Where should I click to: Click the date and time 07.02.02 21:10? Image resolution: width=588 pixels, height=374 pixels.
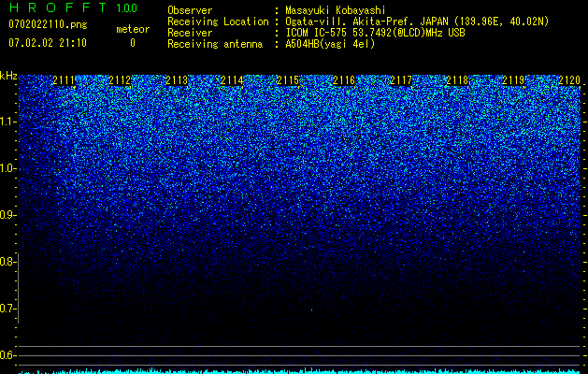tap(48, 43)
